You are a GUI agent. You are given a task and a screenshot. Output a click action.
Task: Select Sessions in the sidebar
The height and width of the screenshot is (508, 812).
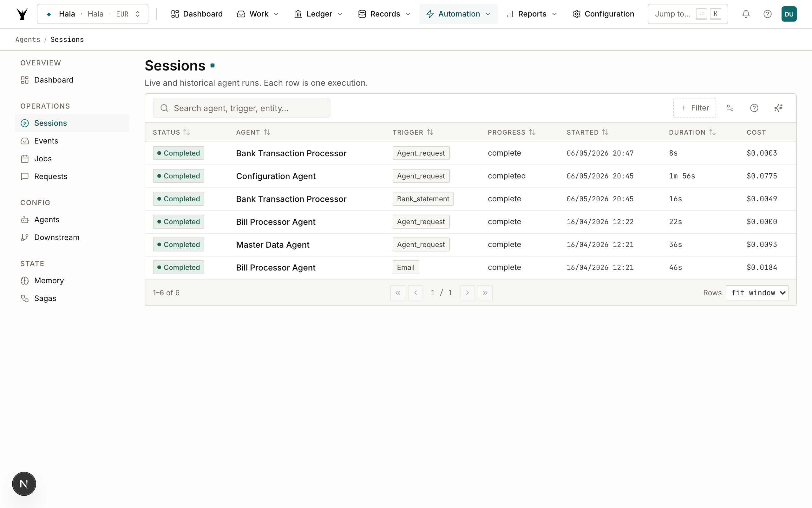tap(72, 123)
